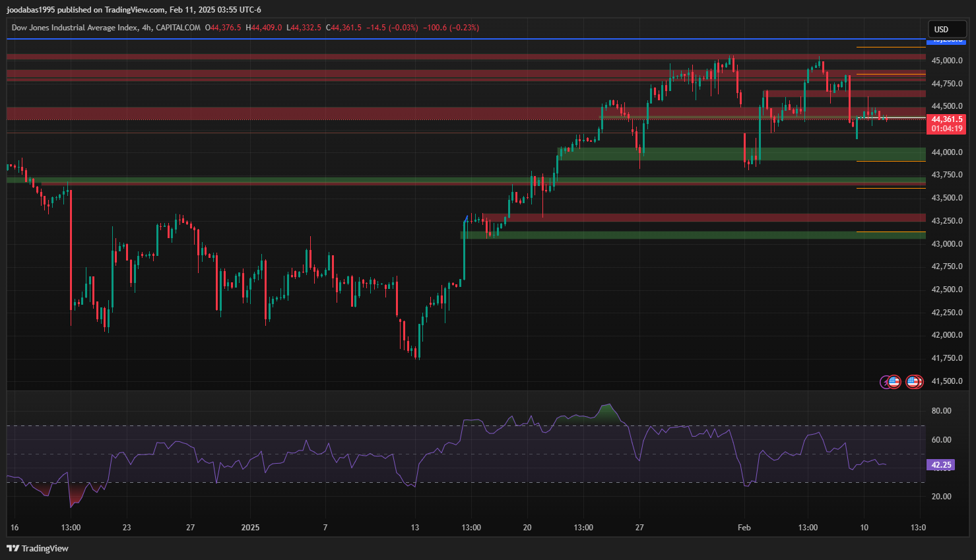Open the USD currency selector
Viewport: 976px width, 560px height.
947,29
